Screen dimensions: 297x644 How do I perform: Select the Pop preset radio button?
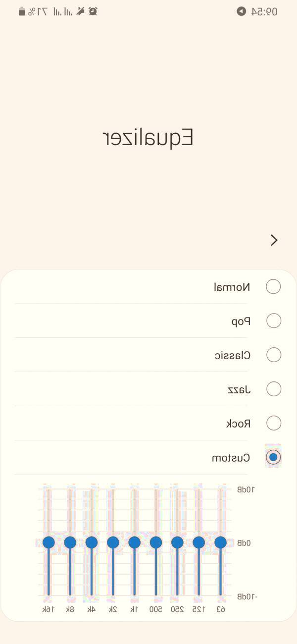coord(273,321)
